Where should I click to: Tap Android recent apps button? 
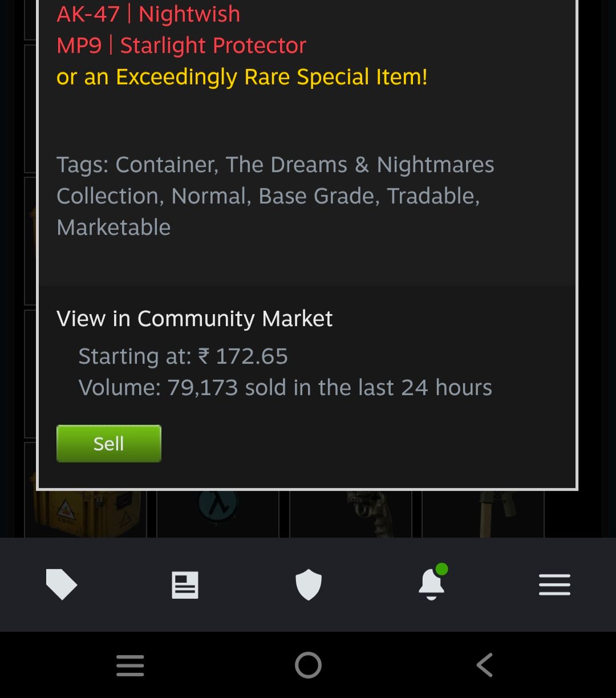(x=130, y=665)
